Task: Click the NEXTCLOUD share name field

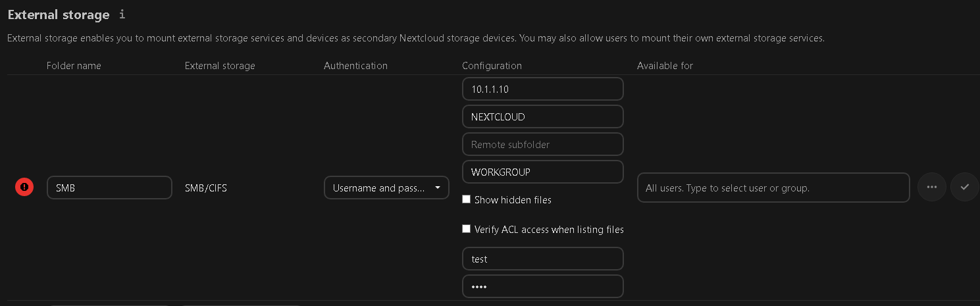Action: click(x=542, y=116)
